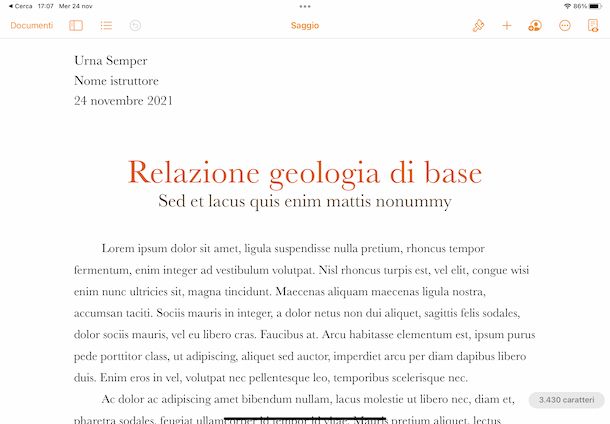
Task: Toggle the sidebar view panel
Action: click(x=76, y=26)
